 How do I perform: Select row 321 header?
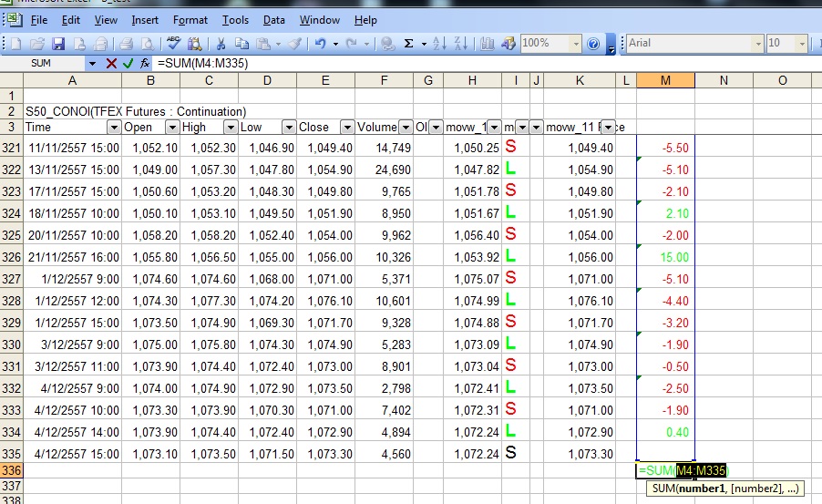point(12,148)
